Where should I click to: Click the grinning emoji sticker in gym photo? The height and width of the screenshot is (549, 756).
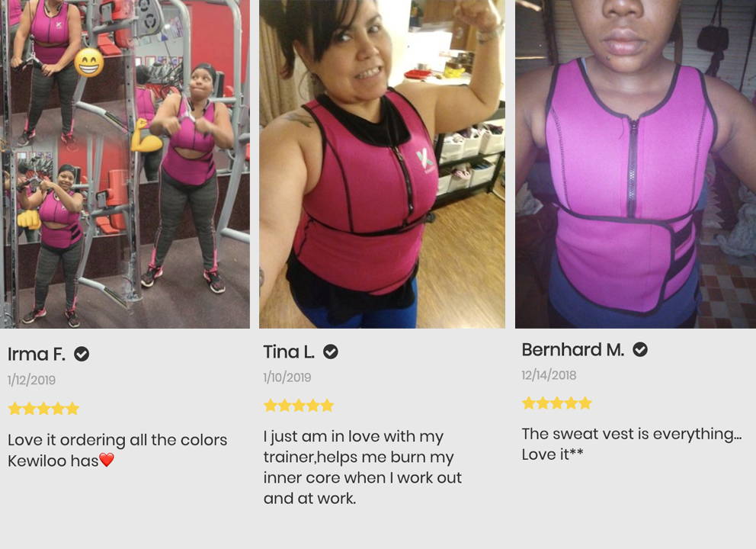pos(89,63)
